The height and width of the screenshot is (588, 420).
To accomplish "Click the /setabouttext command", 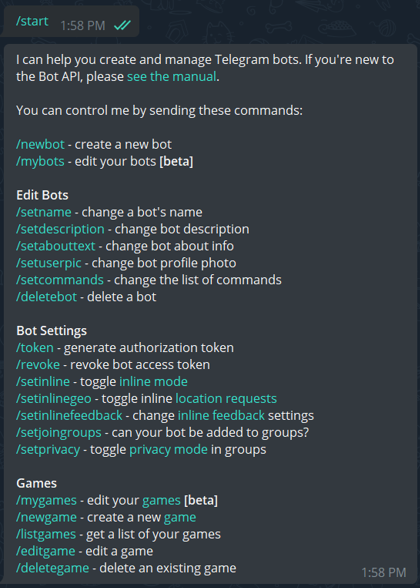I will tap(56, 246).
